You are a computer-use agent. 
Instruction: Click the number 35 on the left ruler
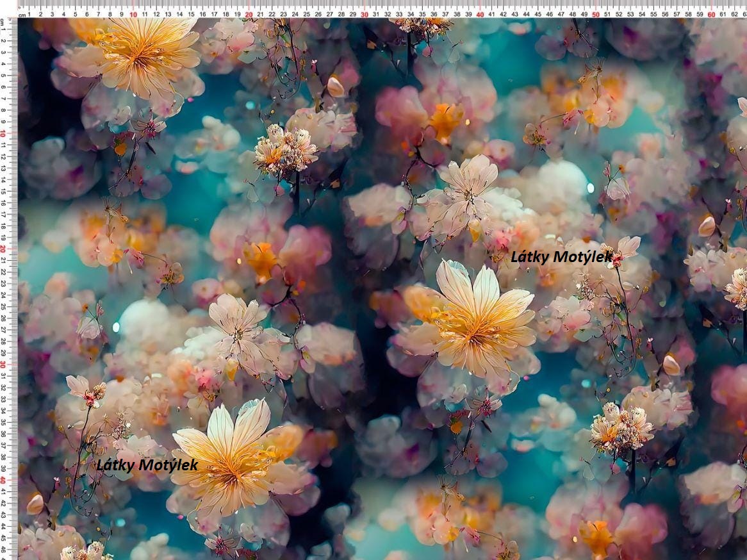[3, 423]
